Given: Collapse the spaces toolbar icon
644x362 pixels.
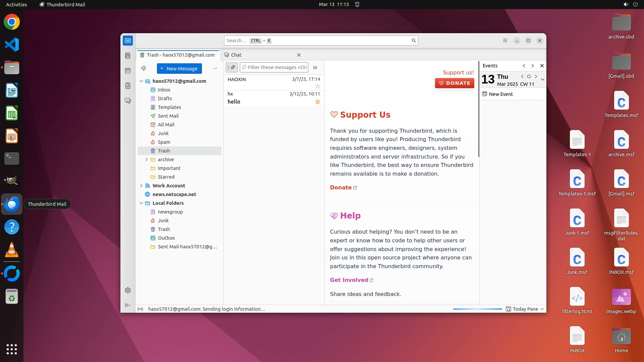Looking at the screenshot, I should coord(128,305).
